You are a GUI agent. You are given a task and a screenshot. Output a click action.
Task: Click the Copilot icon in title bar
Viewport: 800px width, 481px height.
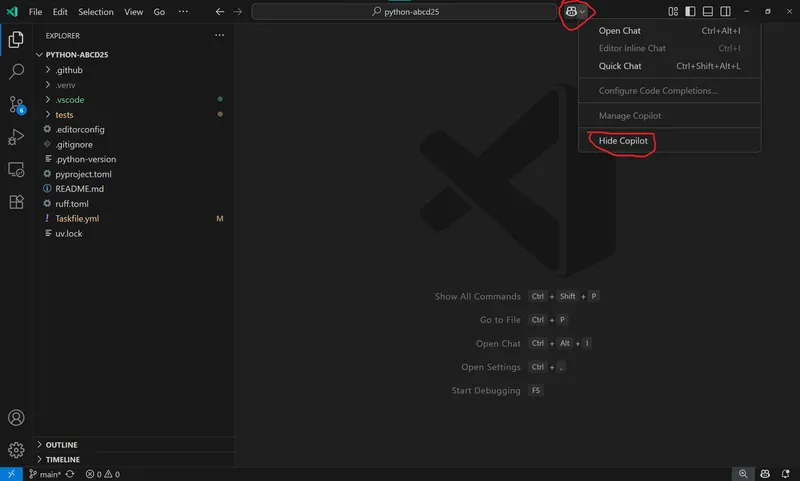click(571, 11)
